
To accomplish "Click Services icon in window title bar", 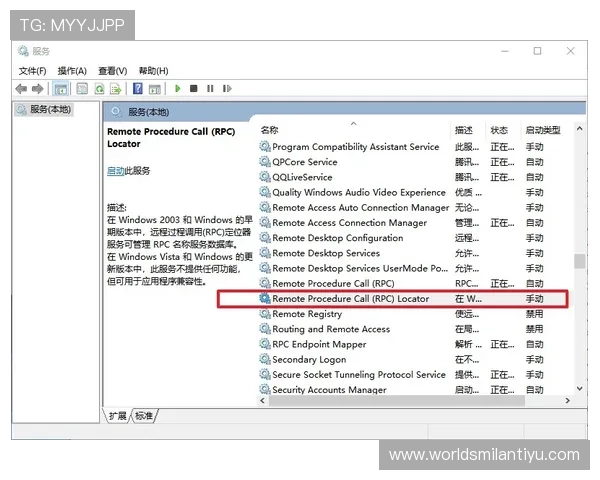I will pos(23,51).
